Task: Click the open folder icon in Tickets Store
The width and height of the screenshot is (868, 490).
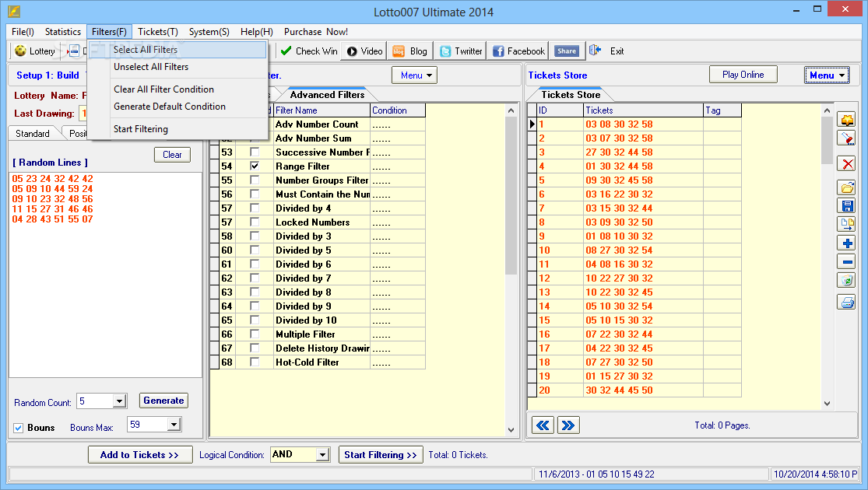Action: (x=846, y=188)
